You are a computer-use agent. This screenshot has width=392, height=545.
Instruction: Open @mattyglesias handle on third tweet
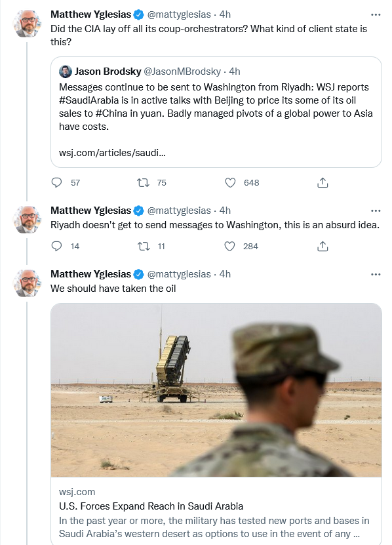[x=179, y=274]
